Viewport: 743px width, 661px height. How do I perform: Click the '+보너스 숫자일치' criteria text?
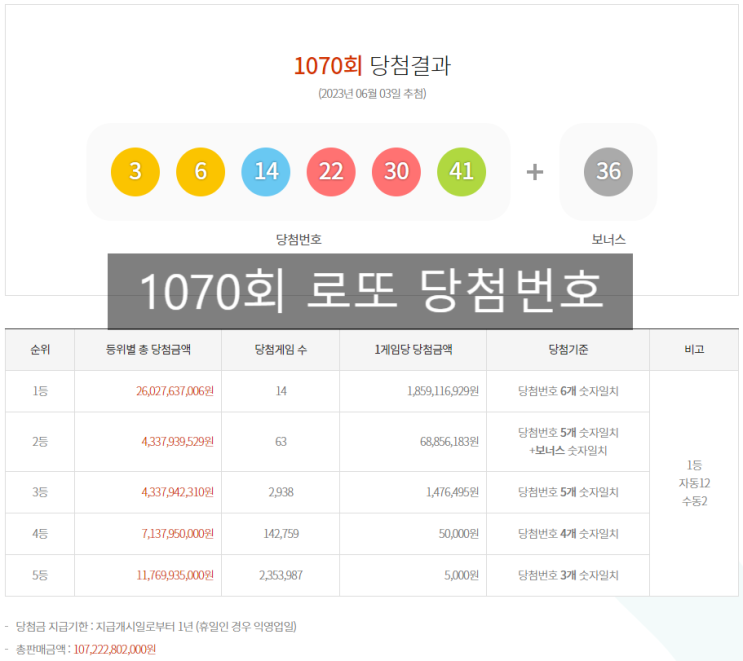pos(568,451)
